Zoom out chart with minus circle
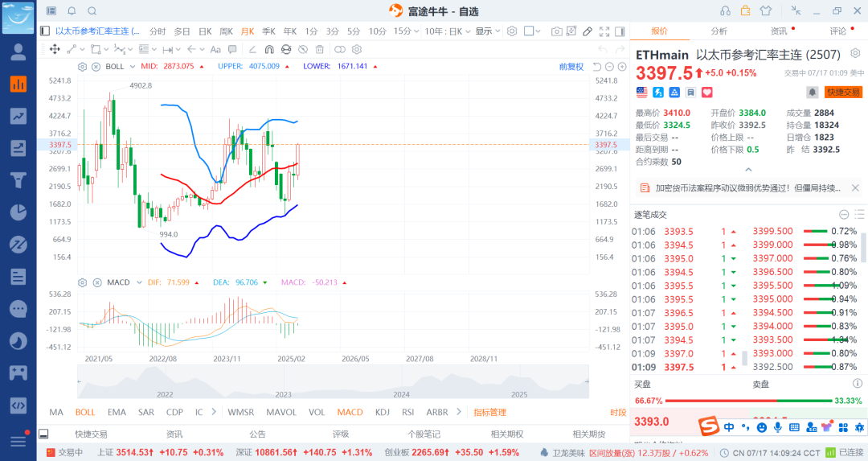The height and width of the screenshot is (461, 868). pyautogui.click(x=609, y=67)
